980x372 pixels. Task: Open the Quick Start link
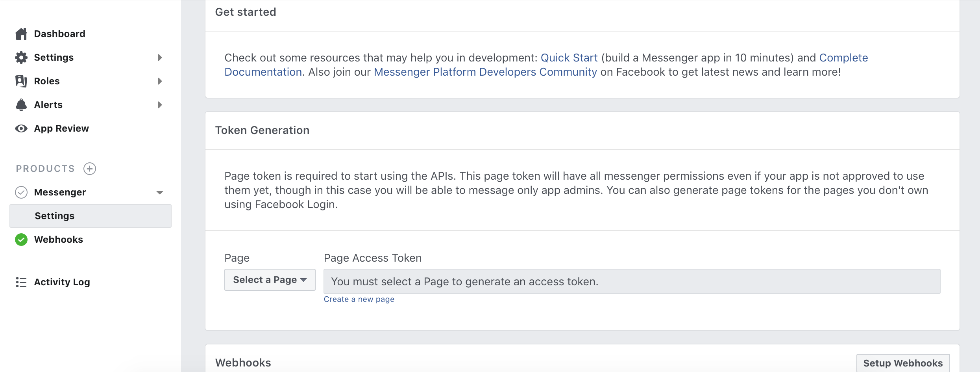coord(569,58)
